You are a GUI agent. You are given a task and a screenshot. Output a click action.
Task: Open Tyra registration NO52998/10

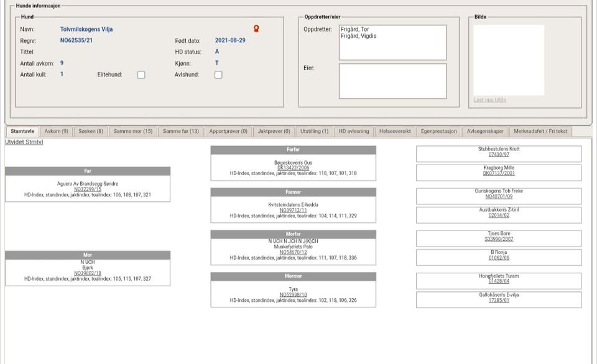293,294
